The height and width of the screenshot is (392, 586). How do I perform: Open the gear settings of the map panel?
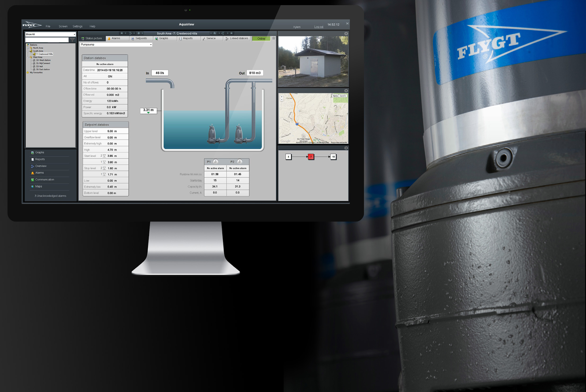[x=346, y=91]
